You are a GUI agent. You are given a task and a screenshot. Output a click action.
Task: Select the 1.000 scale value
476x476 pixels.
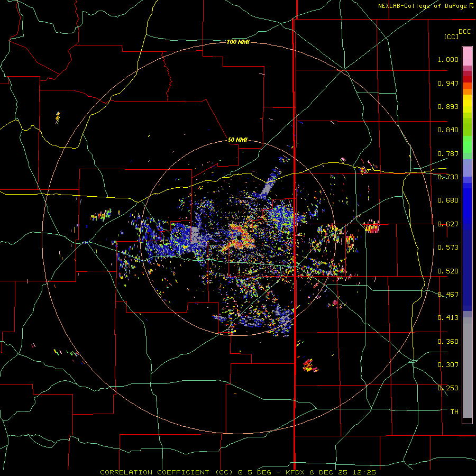point(448,59)
